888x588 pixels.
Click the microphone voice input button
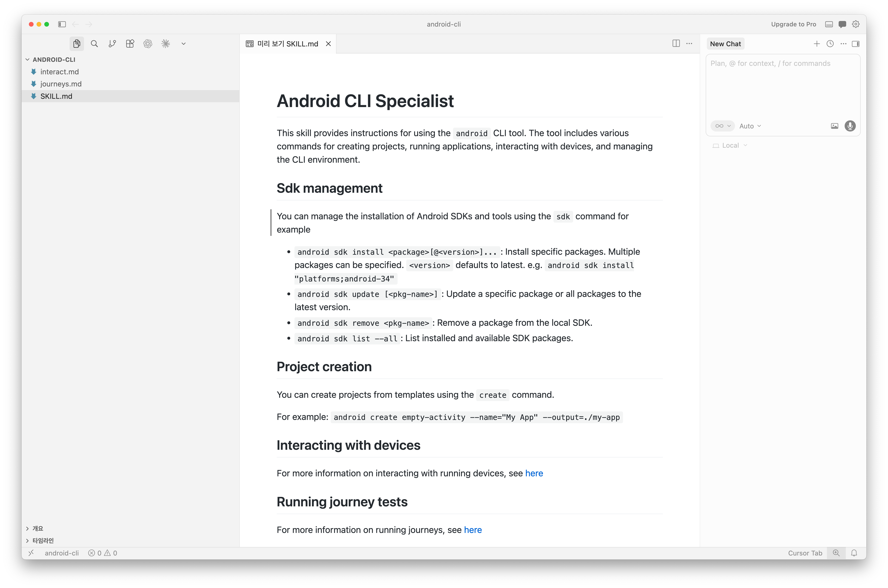click(x=850, y=126)
